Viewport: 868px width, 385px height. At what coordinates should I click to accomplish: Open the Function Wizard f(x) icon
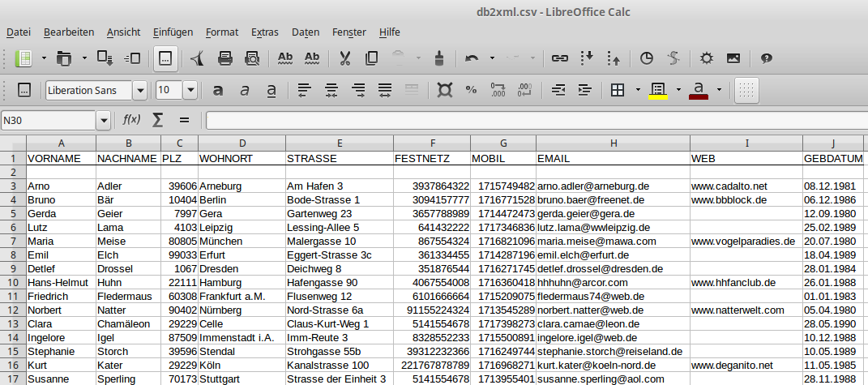pyautogui.click(x=131, y=120)
